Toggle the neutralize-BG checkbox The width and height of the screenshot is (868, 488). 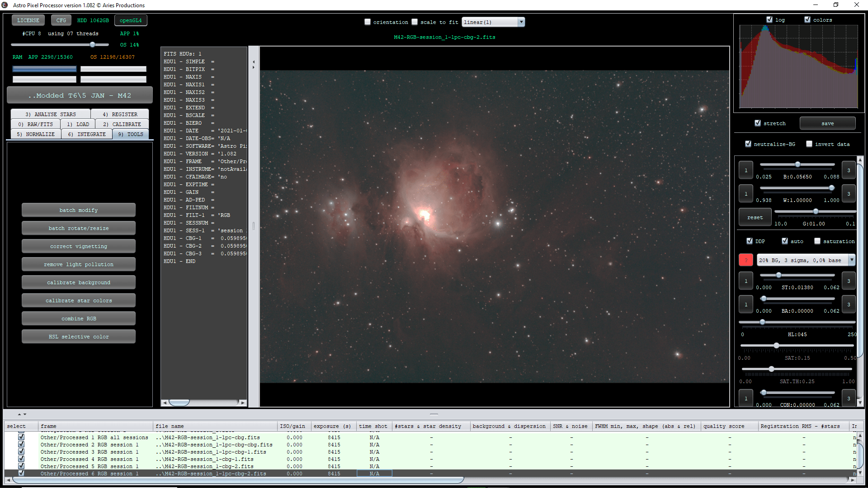point(748,144)
